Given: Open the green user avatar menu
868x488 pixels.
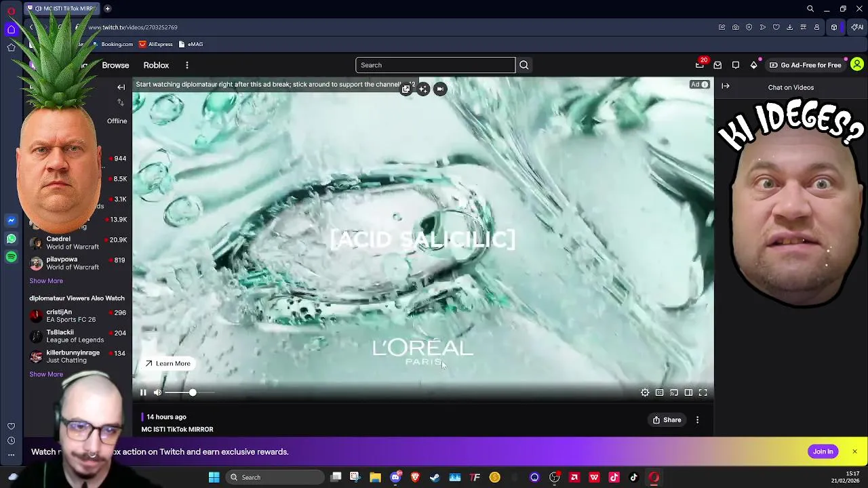Looking at the screenshot, I should [x=857, y=65].
